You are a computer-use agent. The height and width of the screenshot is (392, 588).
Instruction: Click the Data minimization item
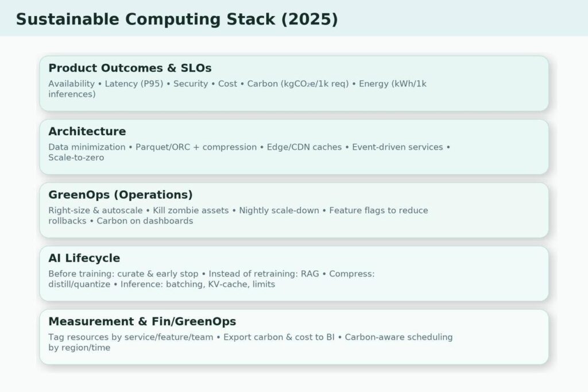pyautogui.click(x=87, y=147)
